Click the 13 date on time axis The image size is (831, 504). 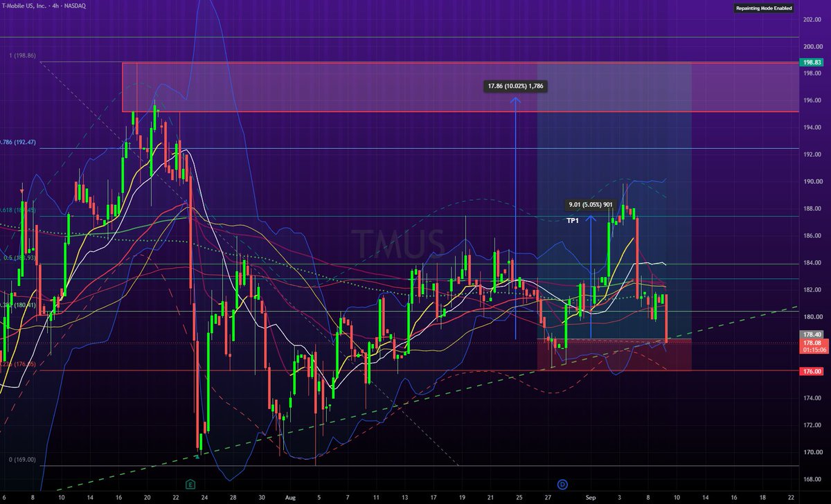click(x=405, y=497)
